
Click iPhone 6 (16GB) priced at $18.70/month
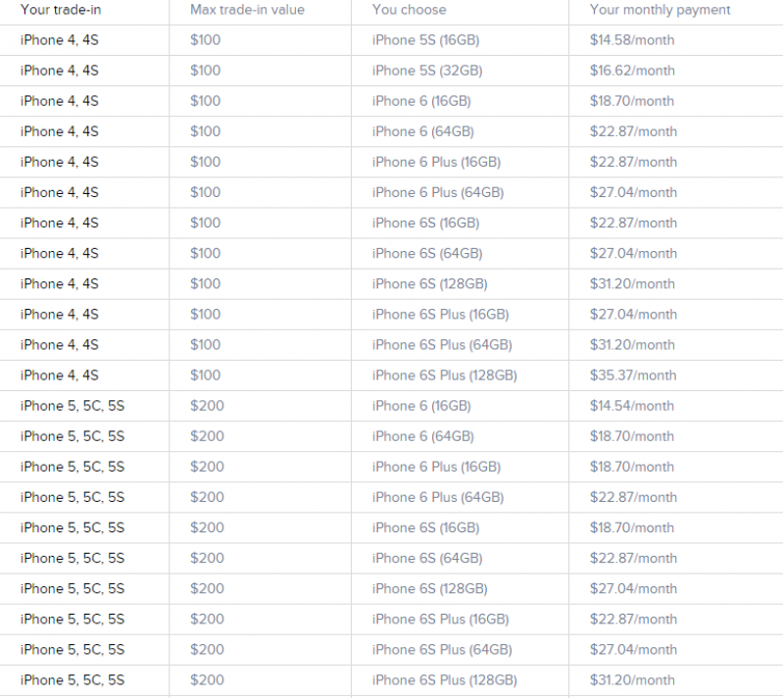click(421, 101)
